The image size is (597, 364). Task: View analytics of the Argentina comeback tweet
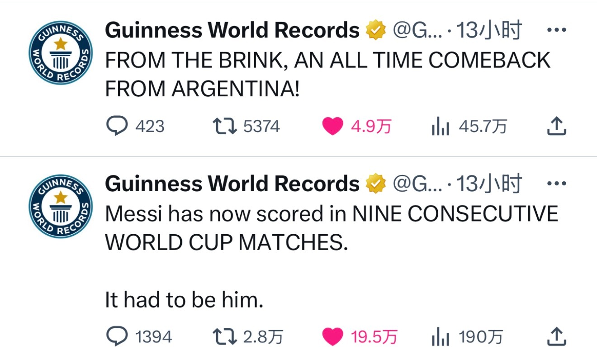[469, 127]
